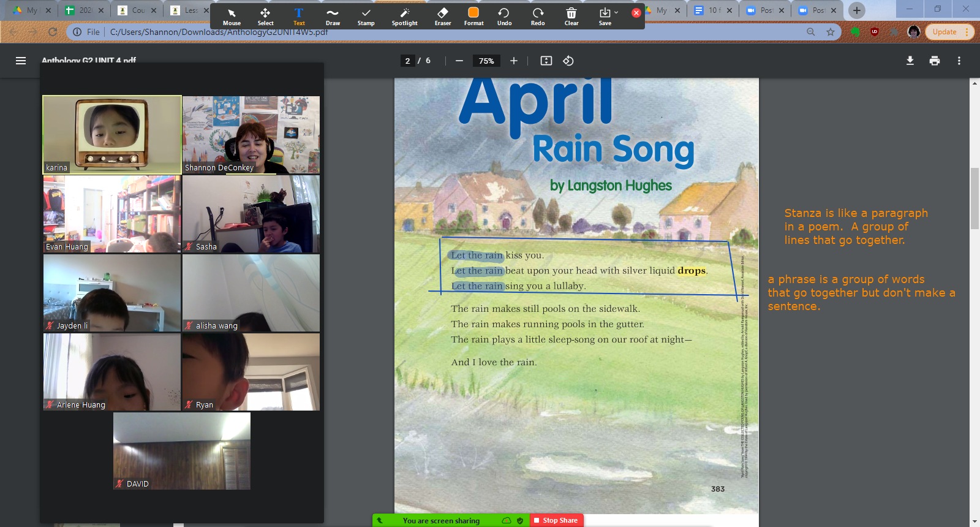Select Jayden li's video tile

112,293
